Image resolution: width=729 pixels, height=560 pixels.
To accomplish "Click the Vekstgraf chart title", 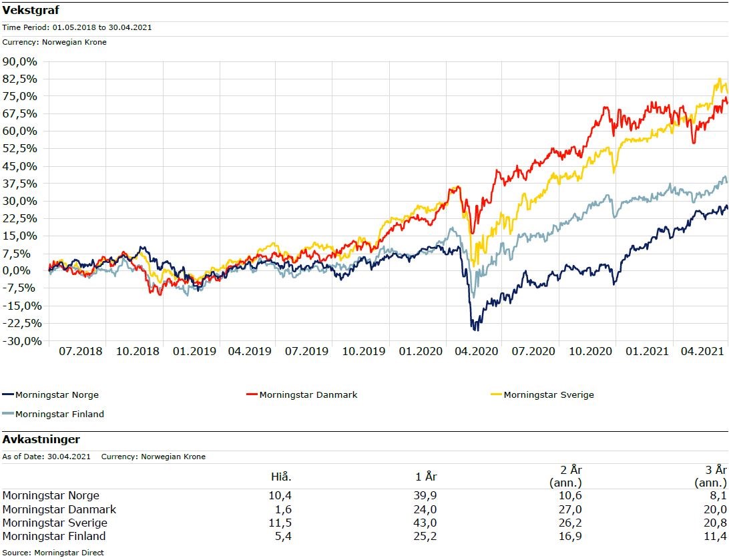I will [31, 10].
